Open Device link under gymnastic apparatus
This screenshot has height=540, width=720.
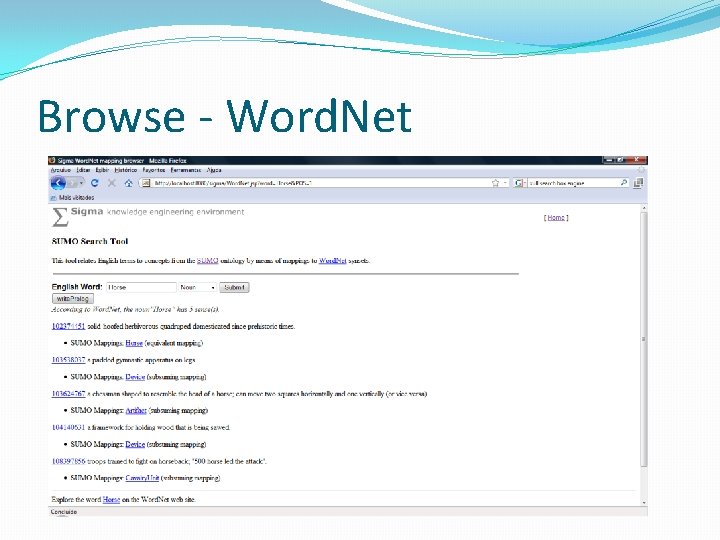point(135,377)
